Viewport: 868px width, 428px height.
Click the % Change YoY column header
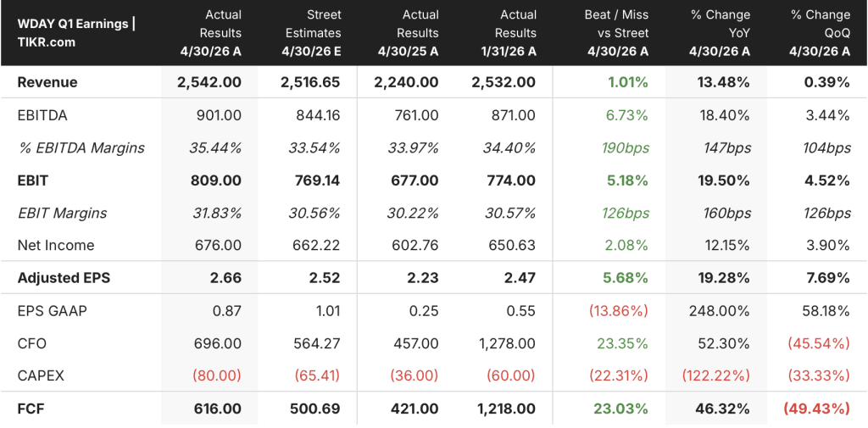[720, 33]
